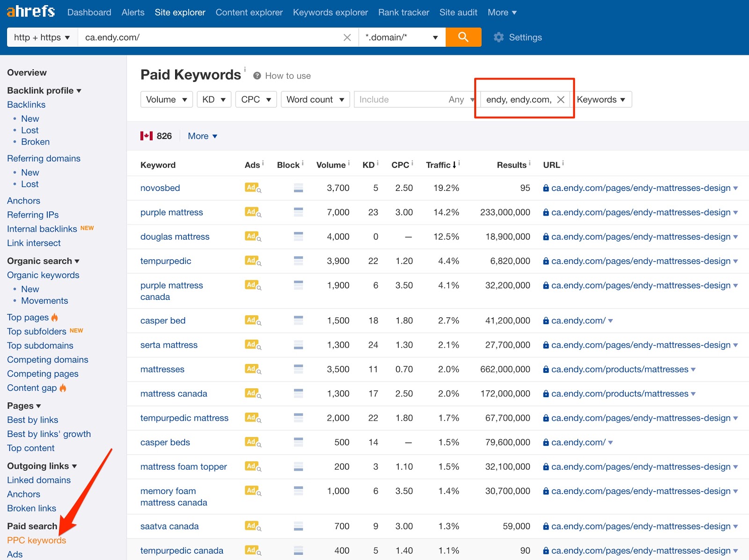The height and width of the screenshot is (560, 749).
Task: Open the Volume filter dropdown
Action: [166, 99]
